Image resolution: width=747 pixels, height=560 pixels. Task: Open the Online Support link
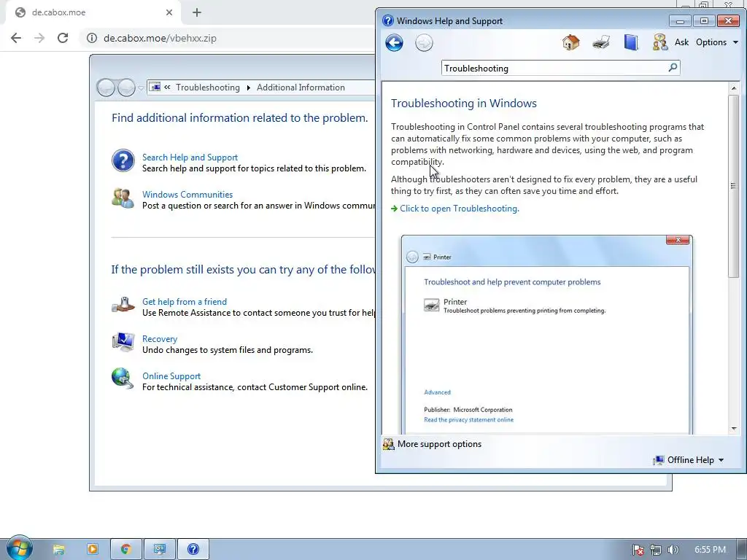pos(171,376)
